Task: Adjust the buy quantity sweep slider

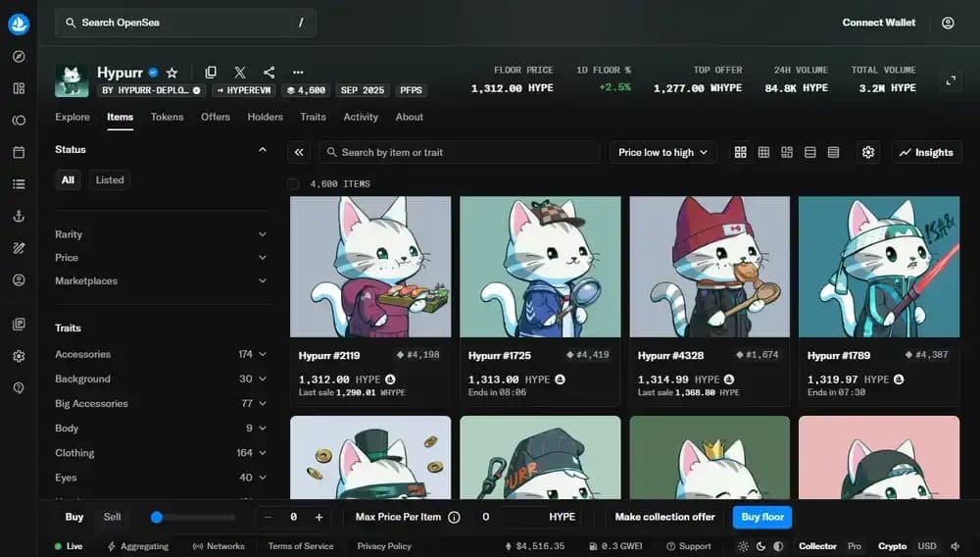Action: [193, 517]
